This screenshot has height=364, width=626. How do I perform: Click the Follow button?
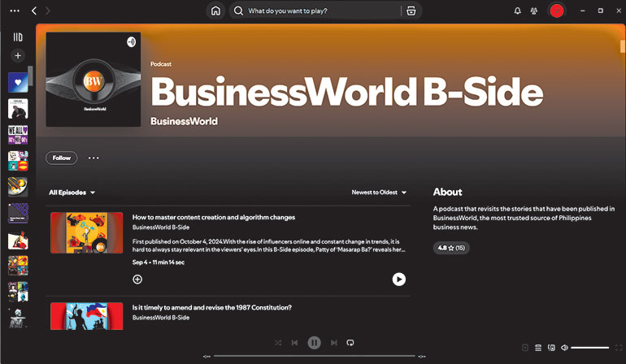[62, 158]
